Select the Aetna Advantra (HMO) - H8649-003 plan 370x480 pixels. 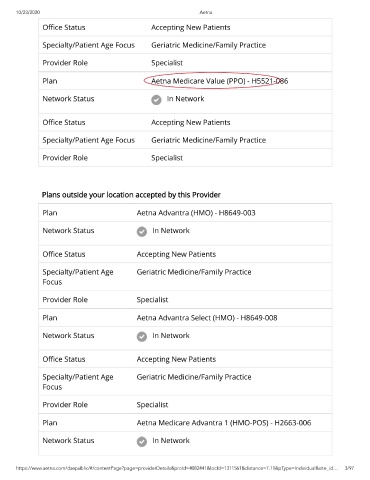coord(196,213)
